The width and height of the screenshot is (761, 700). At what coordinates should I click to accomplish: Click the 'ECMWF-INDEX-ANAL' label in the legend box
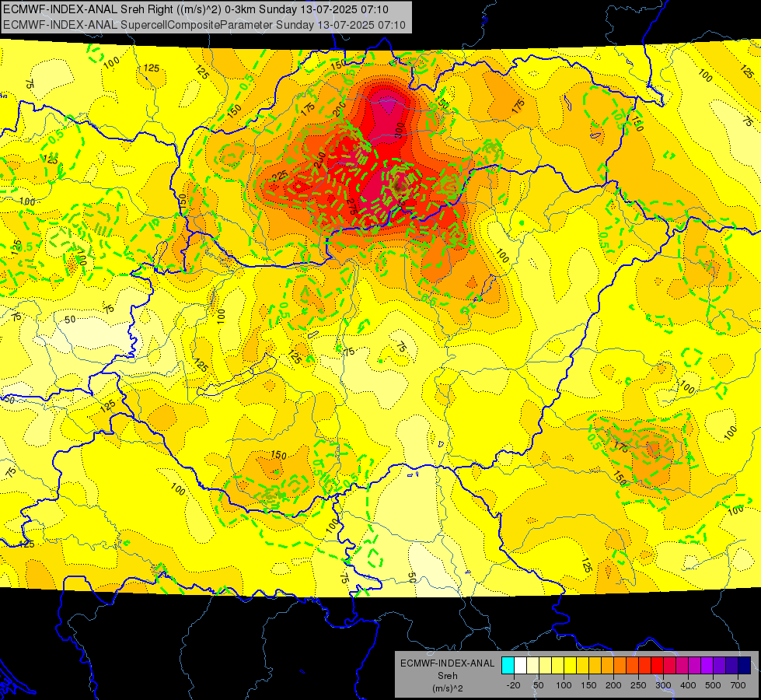coord(447,663)
